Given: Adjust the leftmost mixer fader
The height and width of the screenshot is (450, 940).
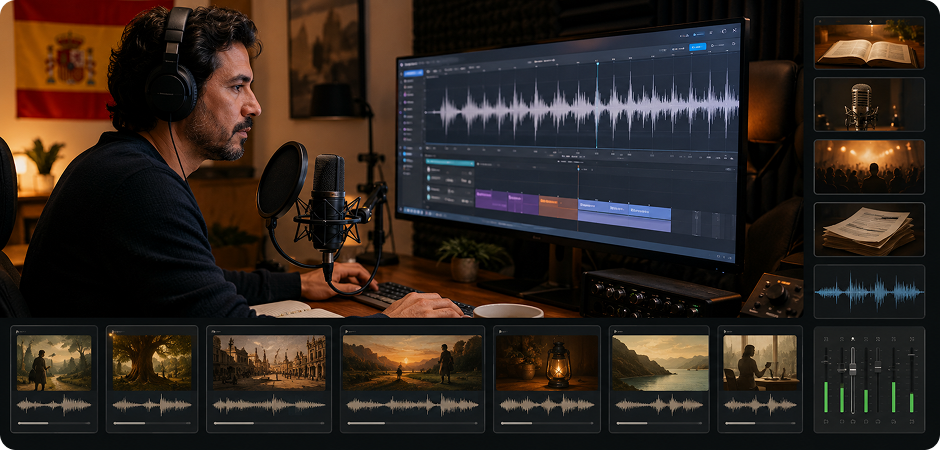Looking at the screenshot, I should [x=826, y=362].
